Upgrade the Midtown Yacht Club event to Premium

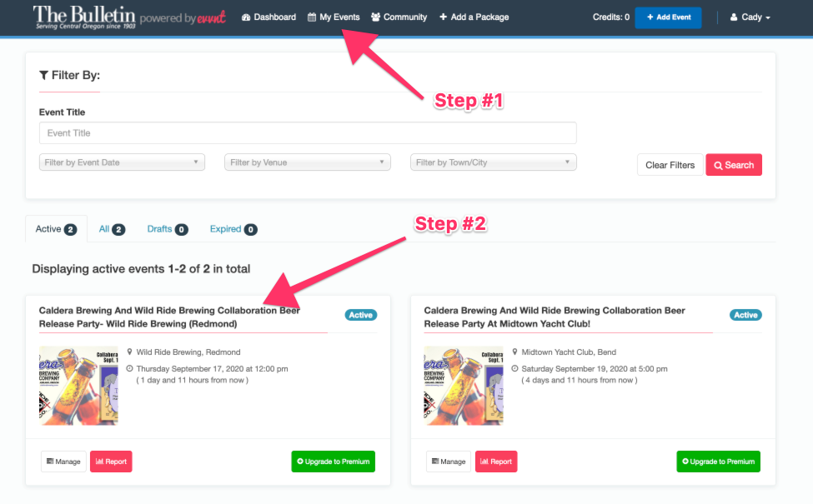[x=718, y=462]
